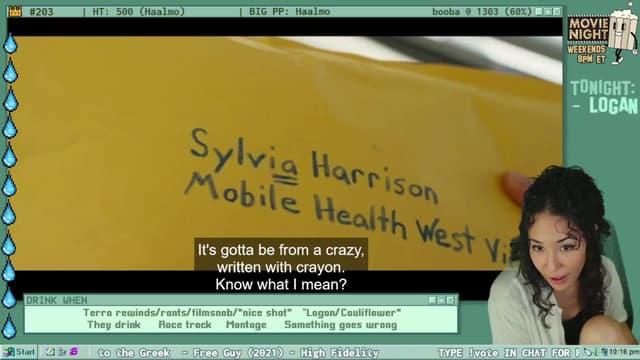640x360 pixels.
Task: Click the first system tray icon
Action: point(587,352)
